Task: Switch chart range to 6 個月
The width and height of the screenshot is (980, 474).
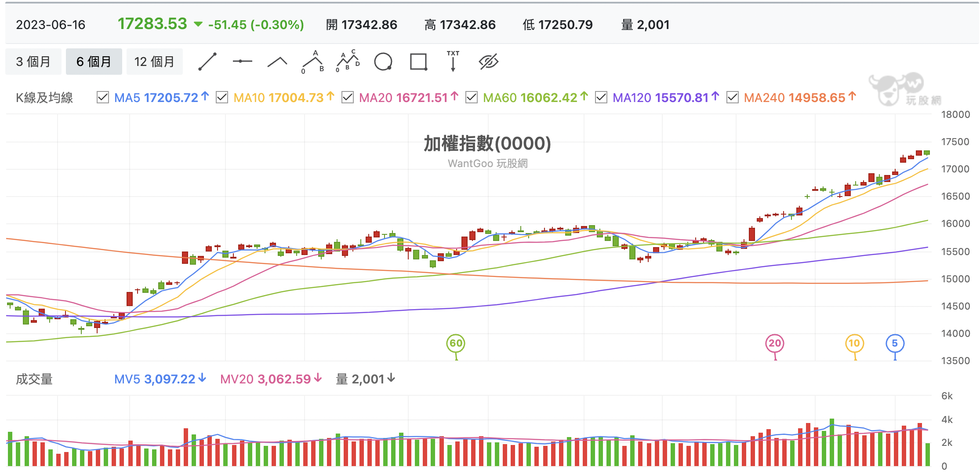Action: 94,62
